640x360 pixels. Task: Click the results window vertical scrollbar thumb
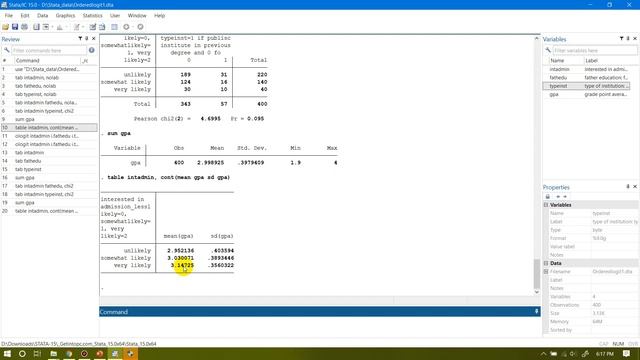coord(537,273)
